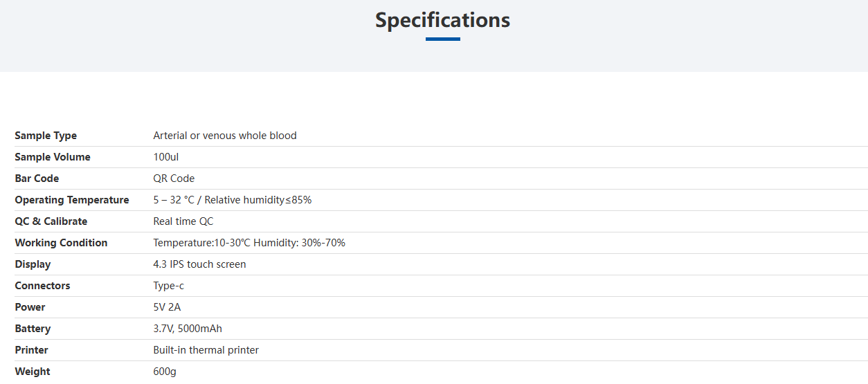
Task: Click the 4.3 IPS touch screen text
Action: tap(199, 264)
